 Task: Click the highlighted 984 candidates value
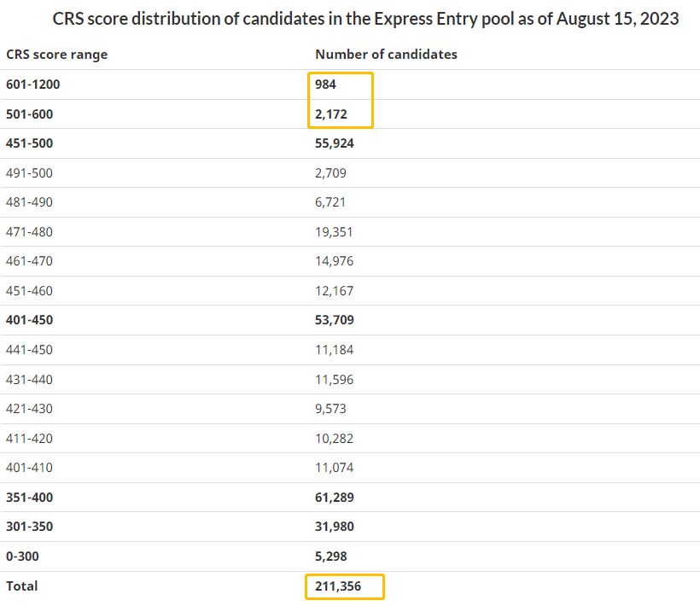pyautogui.click(x=327, y=84)
